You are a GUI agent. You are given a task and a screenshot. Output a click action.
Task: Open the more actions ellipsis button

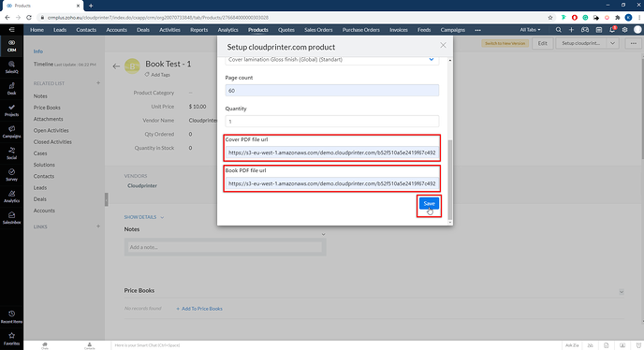pyautogui.click(x=634, y=43)
